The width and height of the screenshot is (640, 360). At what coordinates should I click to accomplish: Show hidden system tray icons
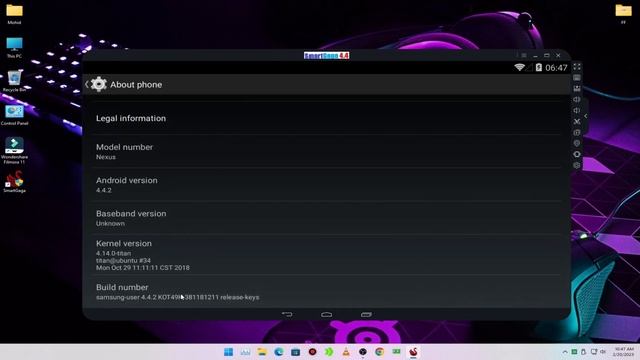coord(565,352)
